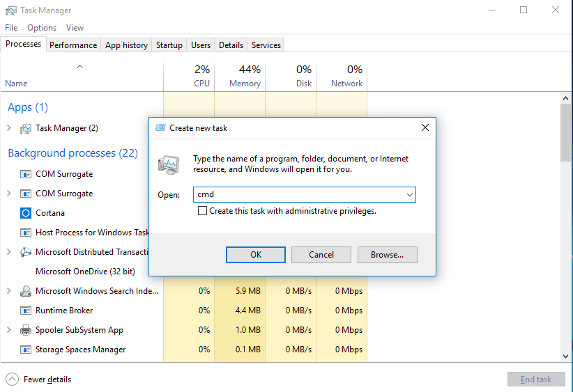Screen dimensions: 573x392
Task: Click the first COM Surrogate process icon
Action: coord(26,174)
